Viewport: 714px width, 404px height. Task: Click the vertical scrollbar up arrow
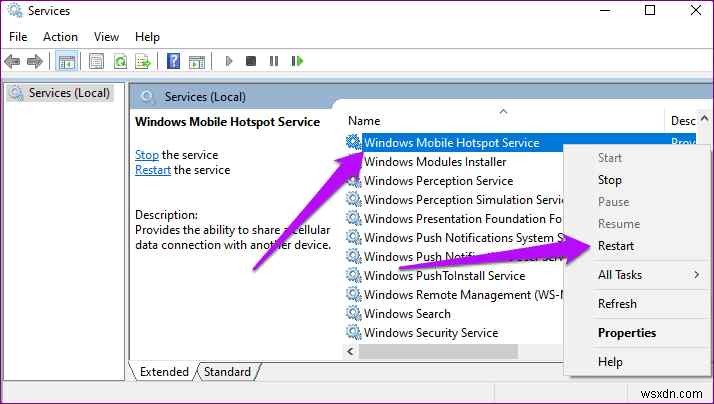tap(704, 118)
